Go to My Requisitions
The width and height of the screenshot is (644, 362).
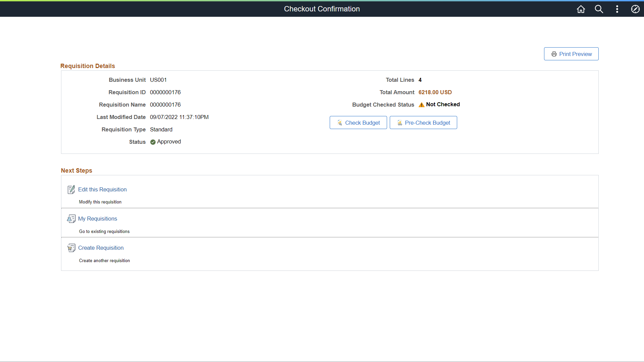click(97, 219)
